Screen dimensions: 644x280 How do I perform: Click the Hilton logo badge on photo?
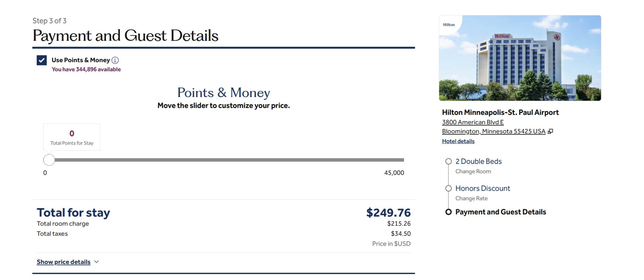point(449,25)
